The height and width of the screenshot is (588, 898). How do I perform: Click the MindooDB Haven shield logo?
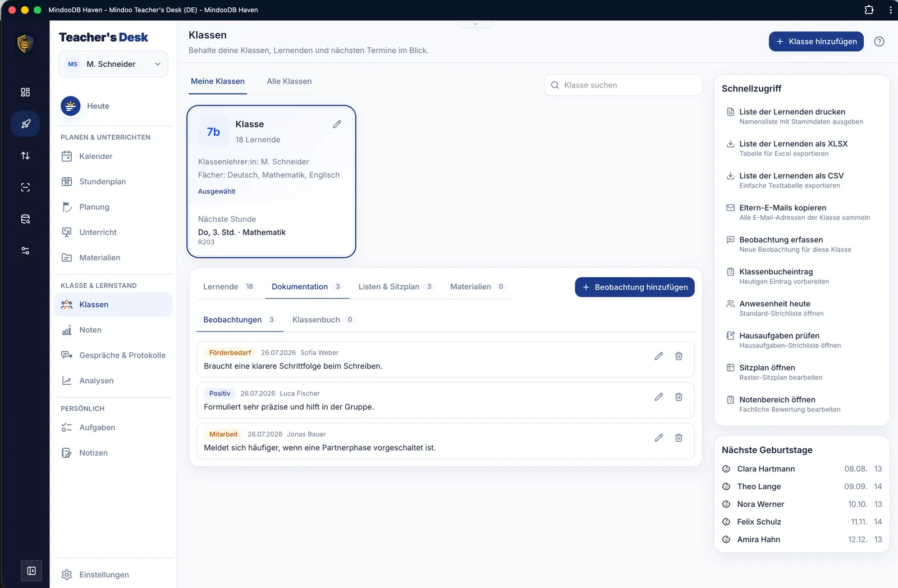pos(25,43)
